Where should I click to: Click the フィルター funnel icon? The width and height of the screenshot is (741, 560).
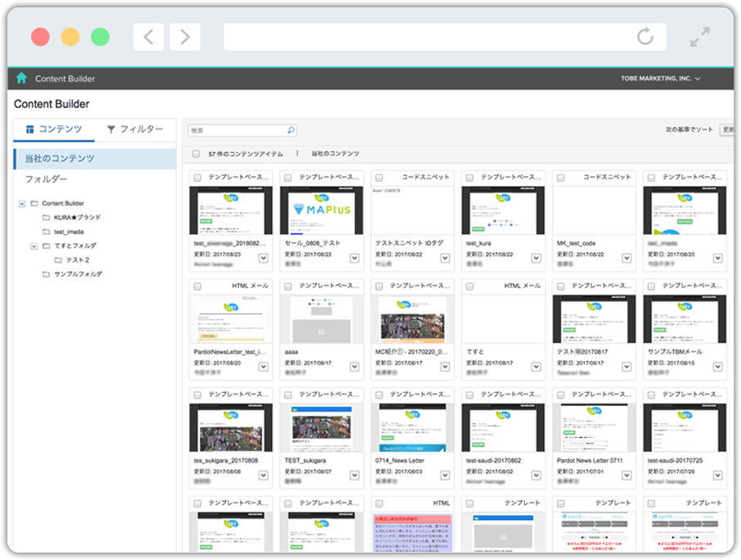coord(111,129)
